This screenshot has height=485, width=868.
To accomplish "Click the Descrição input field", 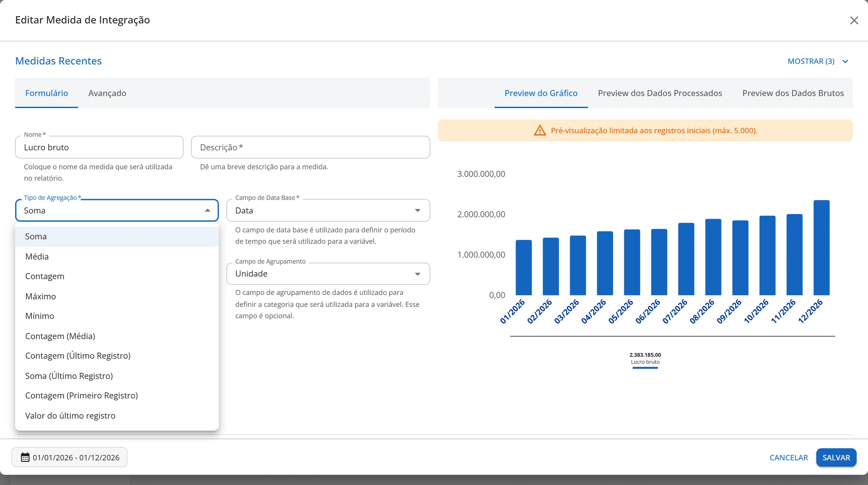I will click(x=311, y=147).
